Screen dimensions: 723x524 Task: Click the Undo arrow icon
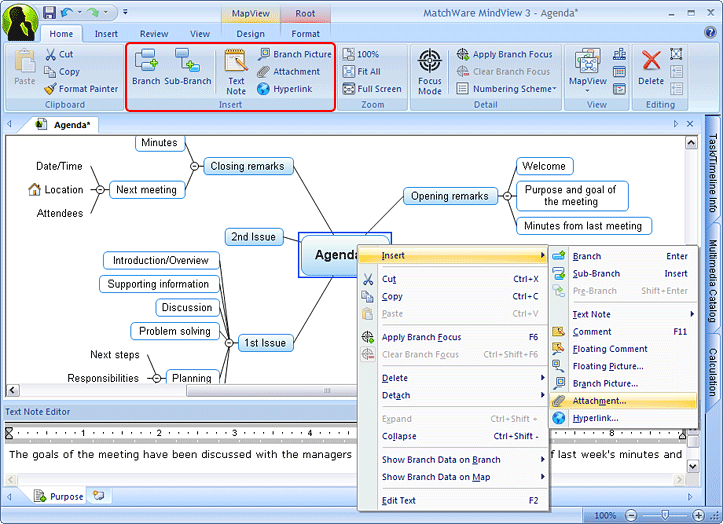[67, 12]
